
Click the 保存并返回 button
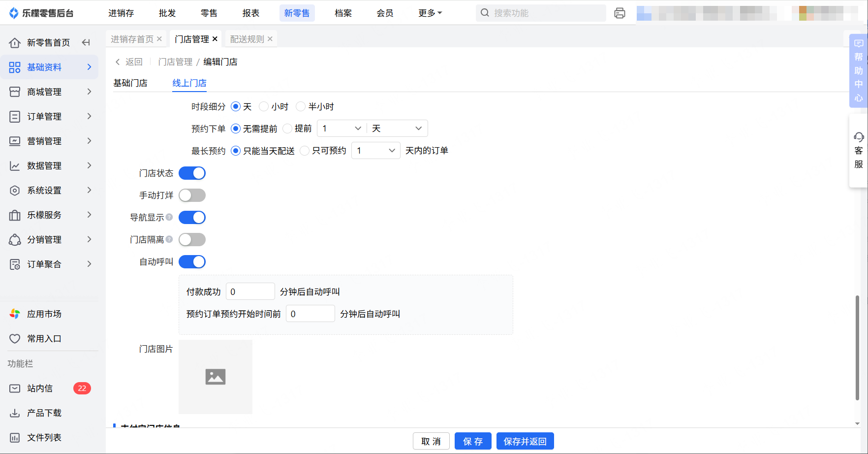(525, 441)
